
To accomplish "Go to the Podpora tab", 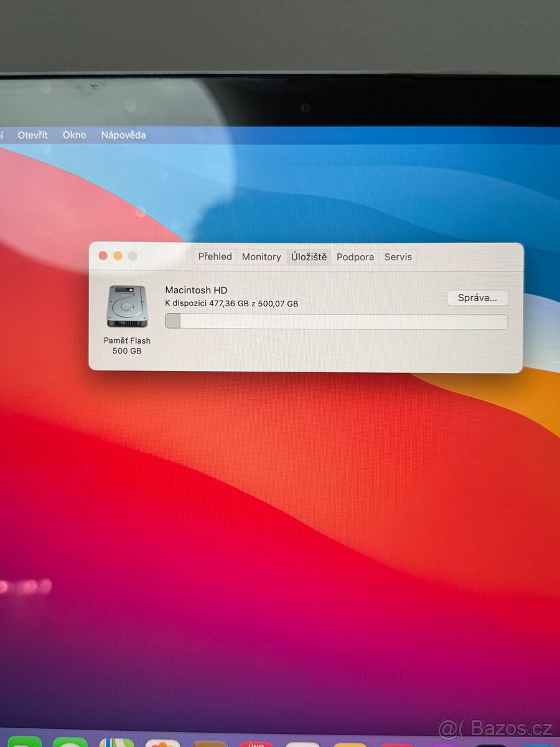I will [x=355, y=256].
